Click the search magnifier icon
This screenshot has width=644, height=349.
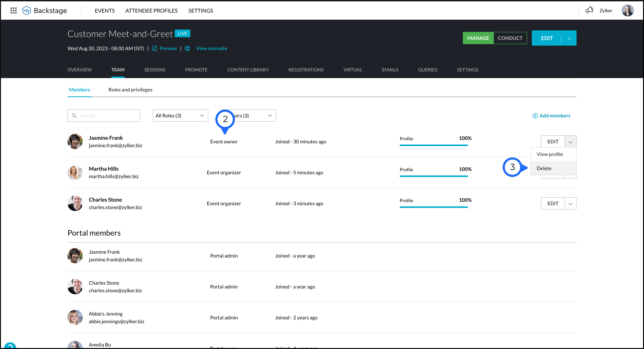pos(74,116)
